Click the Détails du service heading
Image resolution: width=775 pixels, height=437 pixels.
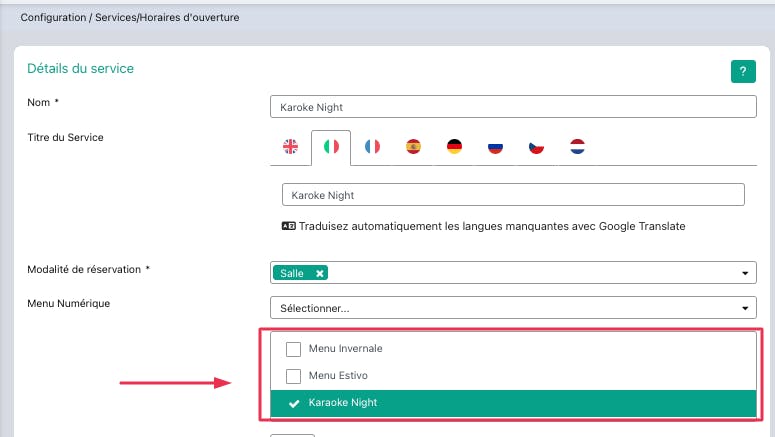coord(80,68)
